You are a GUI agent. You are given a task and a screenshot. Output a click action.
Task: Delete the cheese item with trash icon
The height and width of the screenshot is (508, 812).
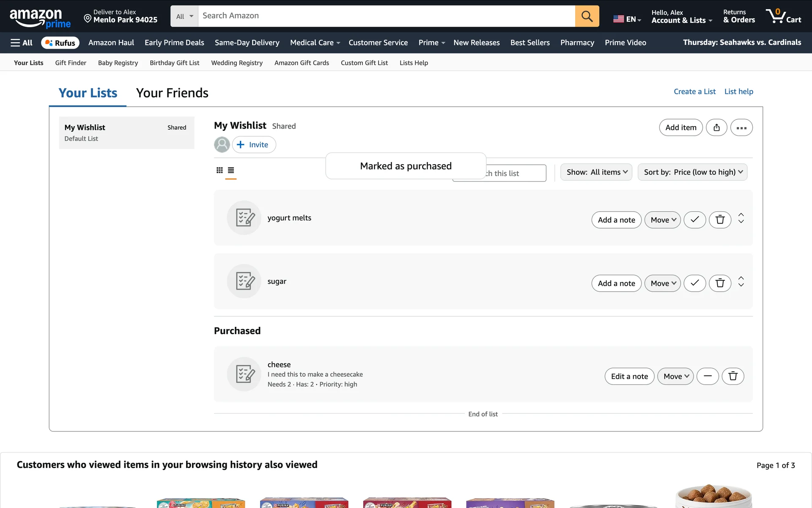(x=732, y=376)
